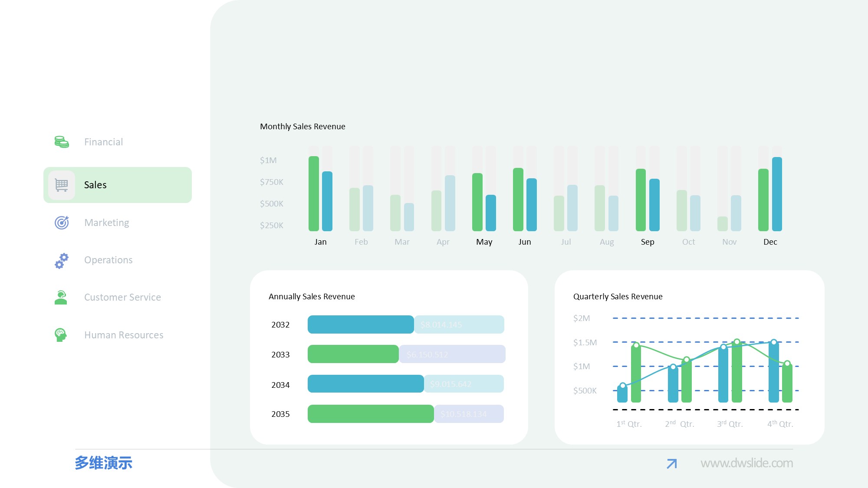Open Customer Service section
The width and height of the screenshot is (868, 488).
click(x=122, y=297)
